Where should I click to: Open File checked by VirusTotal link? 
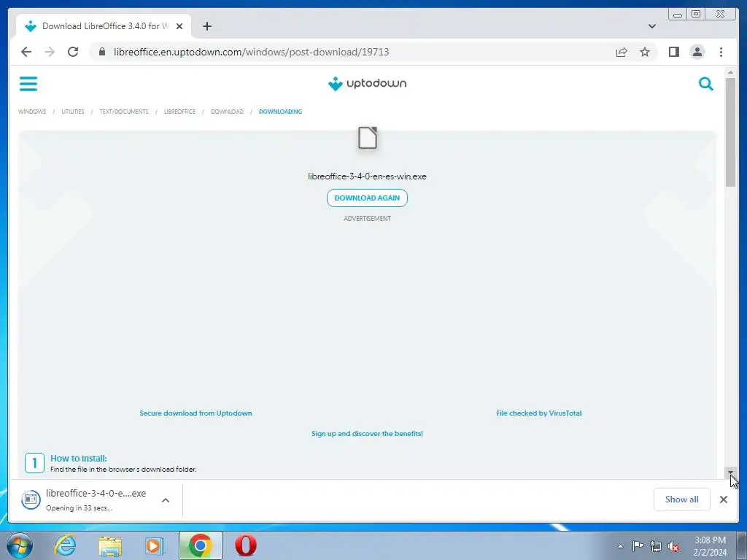tap(539, 413)
